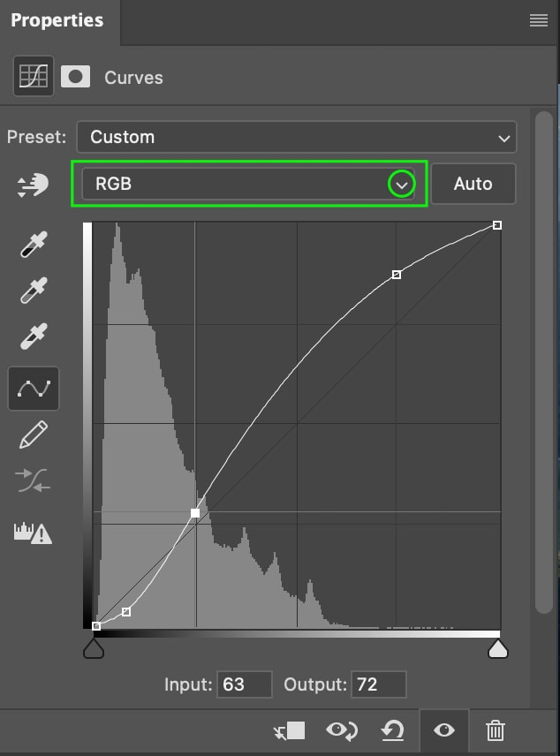Select the pencil draw curve tool
This screenshot has height=756, width=560.
(x=34, y=435)
